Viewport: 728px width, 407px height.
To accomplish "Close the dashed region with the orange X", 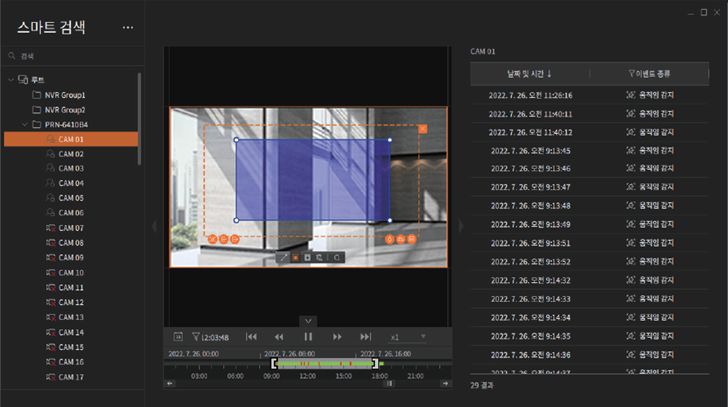I will coord(423,129).
